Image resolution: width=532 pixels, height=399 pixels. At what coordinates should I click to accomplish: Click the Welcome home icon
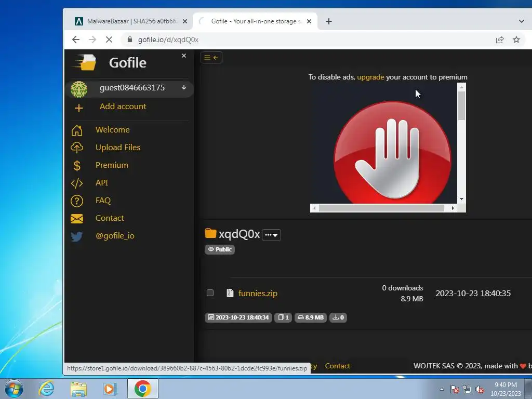pyautogui.click(x=77, y=130)
